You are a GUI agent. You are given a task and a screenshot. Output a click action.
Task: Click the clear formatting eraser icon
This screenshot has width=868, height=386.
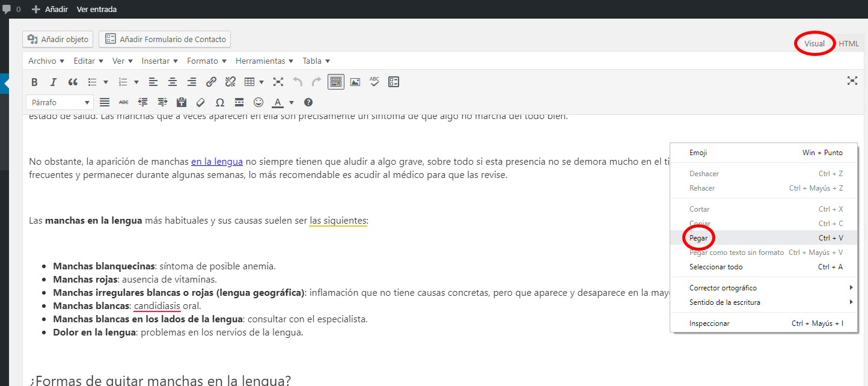201,103
